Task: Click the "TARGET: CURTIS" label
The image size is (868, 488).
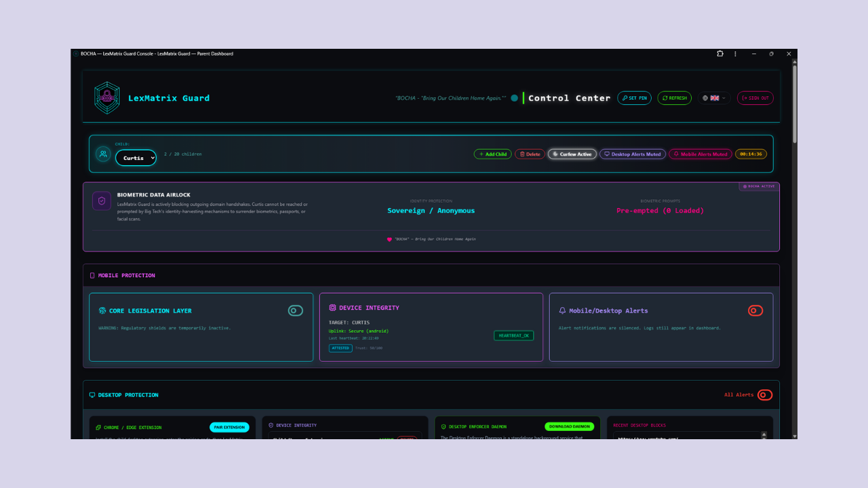Action: point(349,323)
